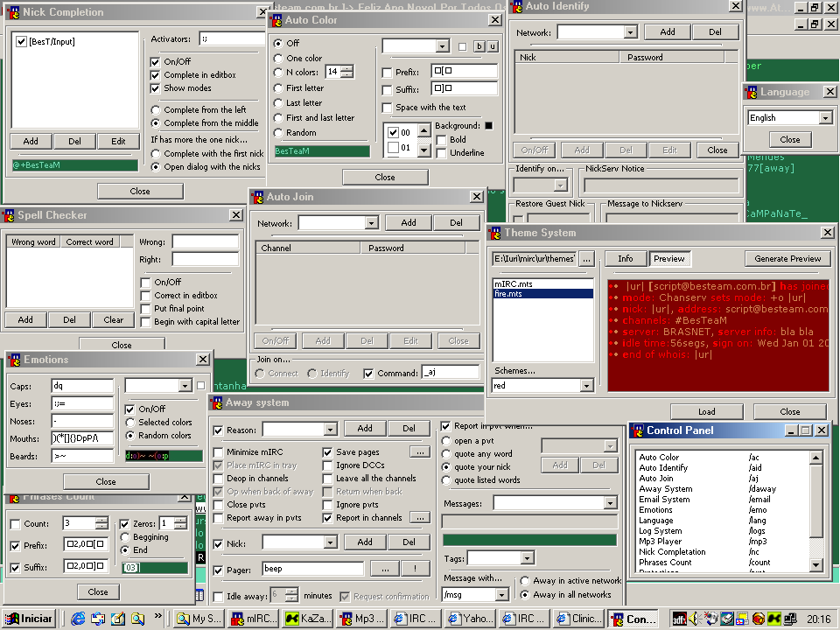Open the Language dropdown showing English
840x630 pixels.
click(x=825, y=118)
